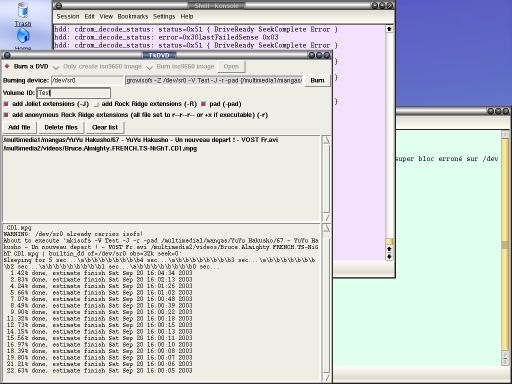Image resolution: width=512 pixels, height=384 pixels.
Task: Click the Add file button
Action: tap(19, 127)
